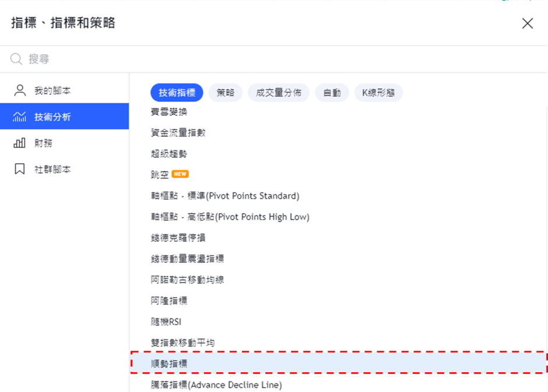
Task: Open the 成交量分佈 tab
Action: 279,93
